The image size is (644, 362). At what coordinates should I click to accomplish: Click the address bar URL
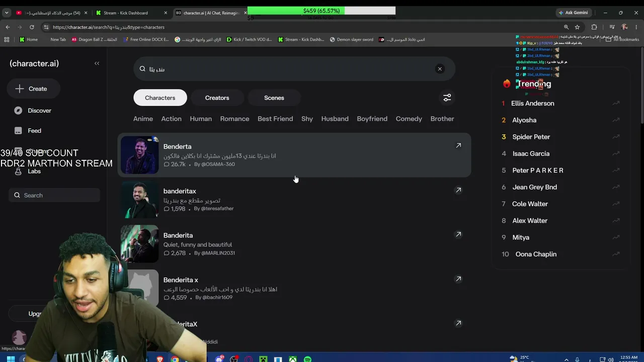pos(109,27)
